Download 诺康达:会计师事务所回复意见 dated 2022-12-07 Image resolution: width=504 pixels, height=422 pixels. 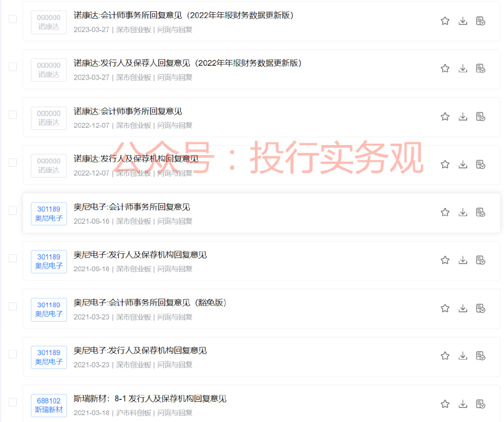click(463, 117)
